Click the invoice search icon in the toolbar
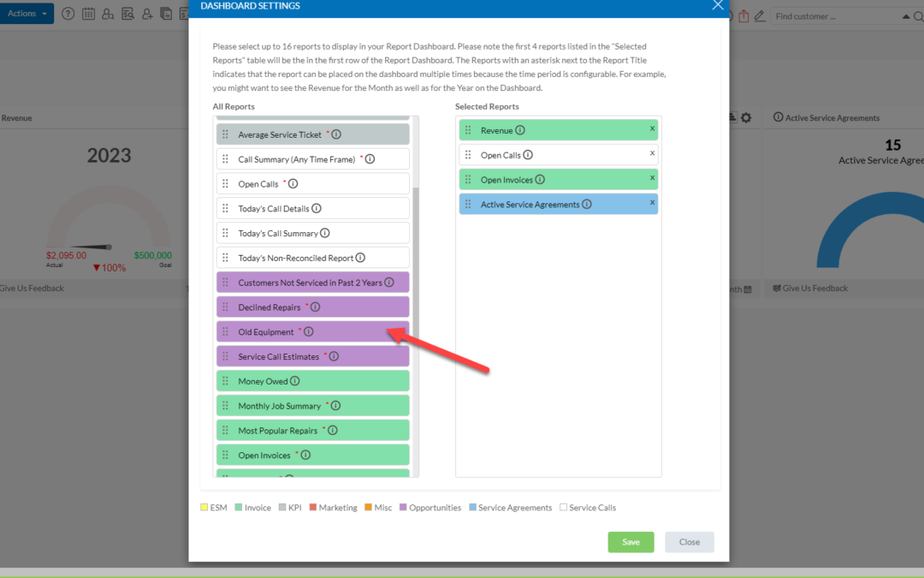Screen dimensions: 924x578 [127, 14]
